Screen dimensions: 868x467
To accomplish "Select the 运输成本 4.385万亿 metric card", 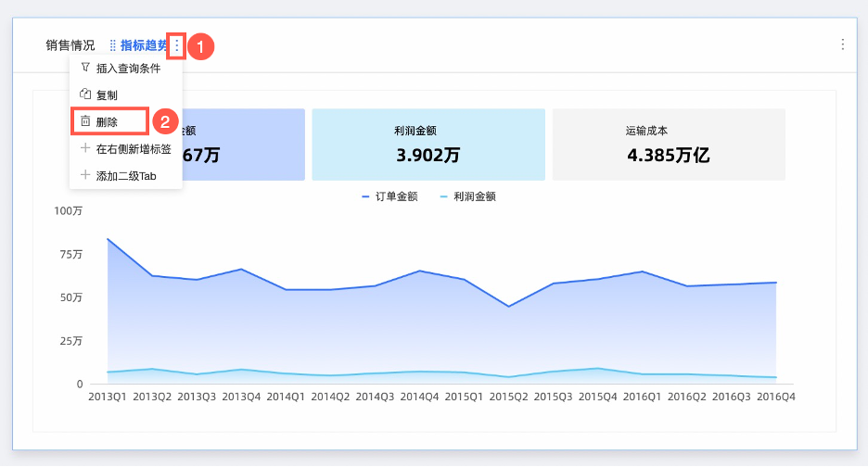I will point(669,145).
